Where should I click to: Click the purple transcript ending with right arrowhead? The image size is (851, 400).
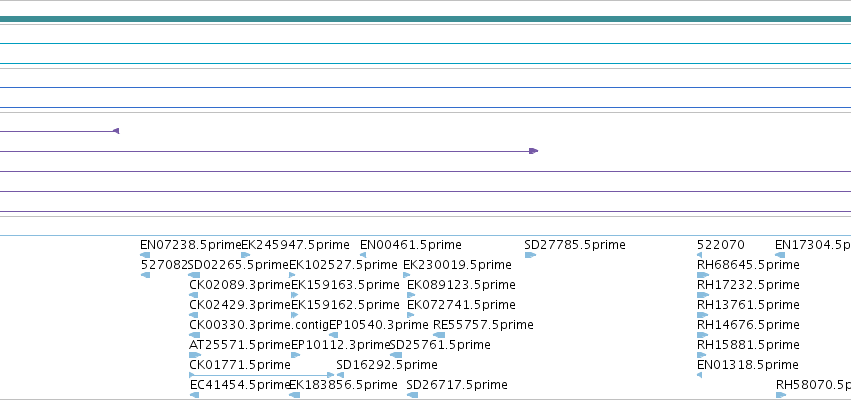point(269,151)
